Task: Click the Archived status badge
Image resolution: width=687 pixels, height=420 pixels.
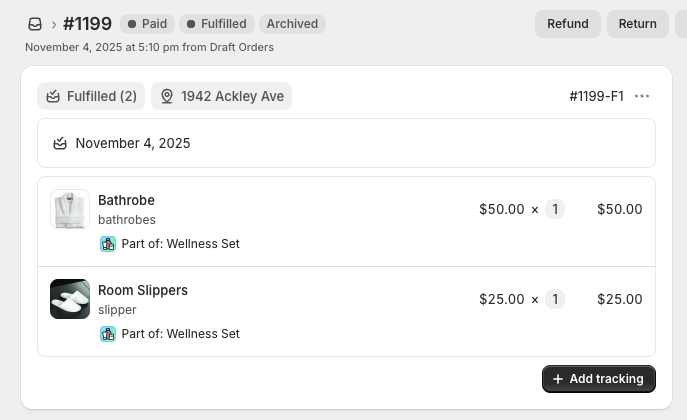Action: click(292, 24)
